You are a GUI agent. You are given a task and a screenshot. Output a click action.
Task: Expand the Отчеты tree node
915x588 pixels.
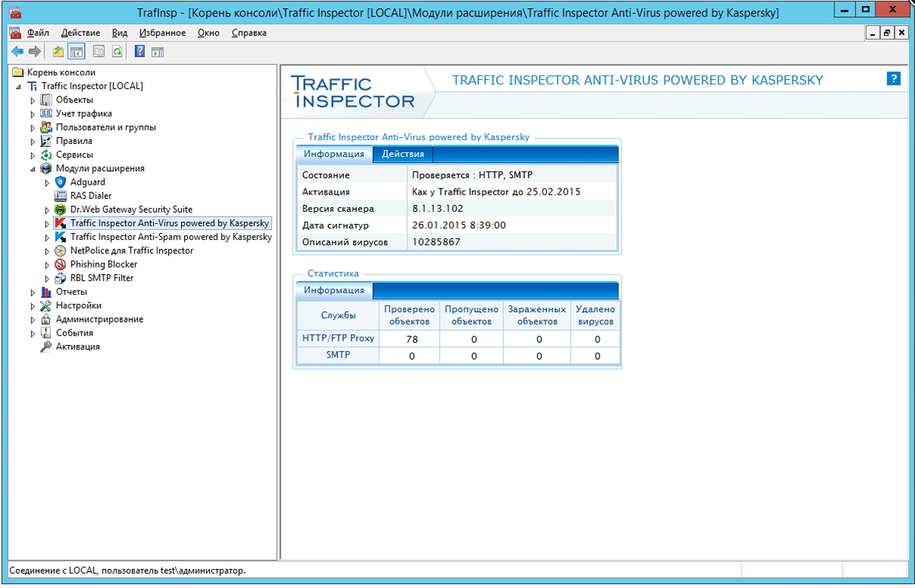pos(32,292)
